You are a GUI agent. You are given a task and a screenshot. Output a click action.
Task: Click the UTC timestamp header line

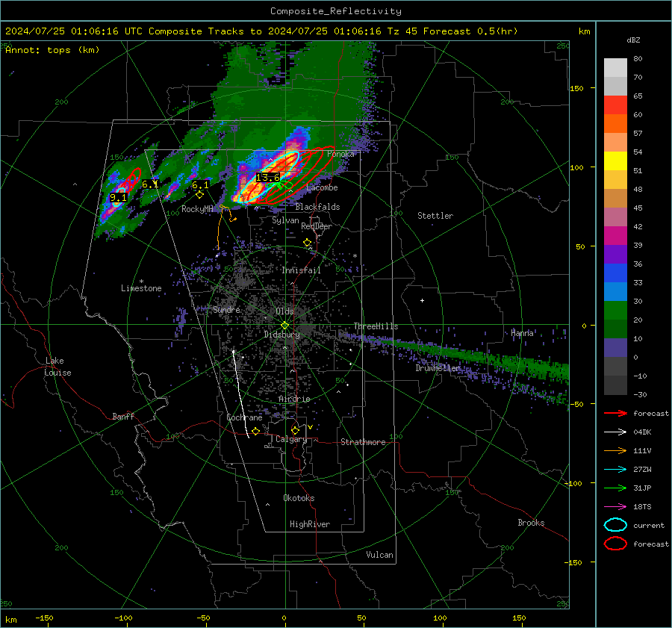coord(261,31)
